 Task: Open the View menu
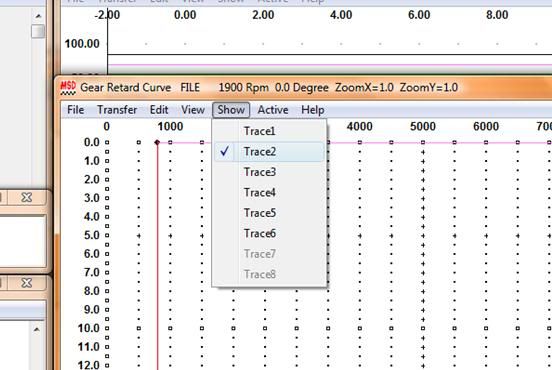(x=193, y=110)
